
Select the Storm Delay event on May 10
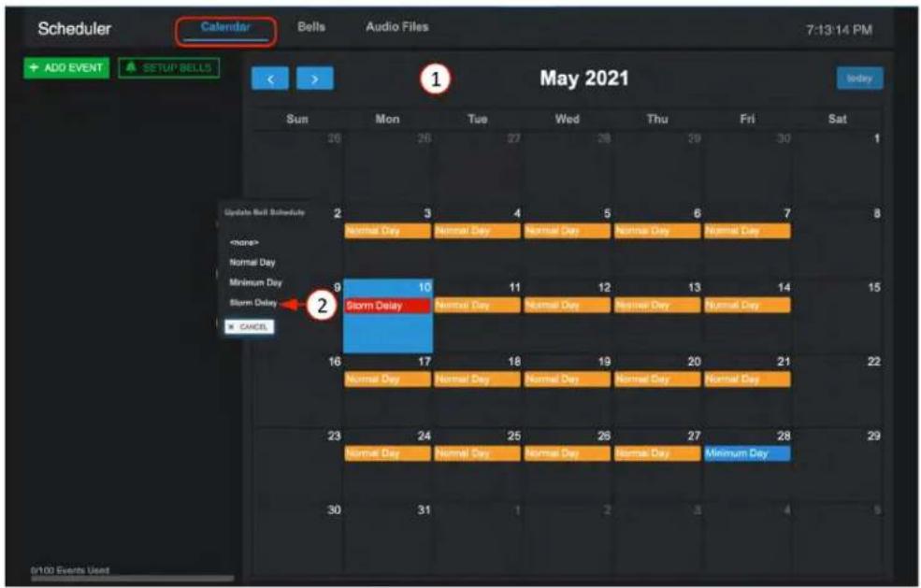[x=388, y=306]
